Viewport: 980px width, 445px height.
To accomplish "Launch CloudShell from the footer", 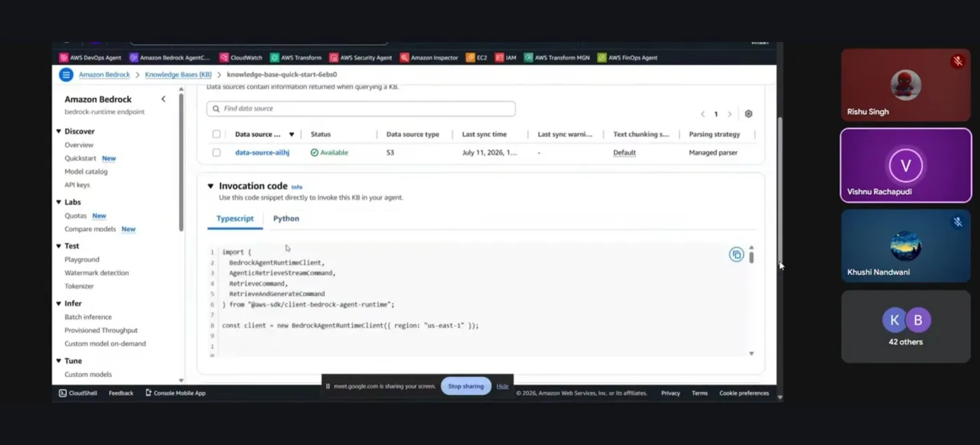I will [78, 393].
